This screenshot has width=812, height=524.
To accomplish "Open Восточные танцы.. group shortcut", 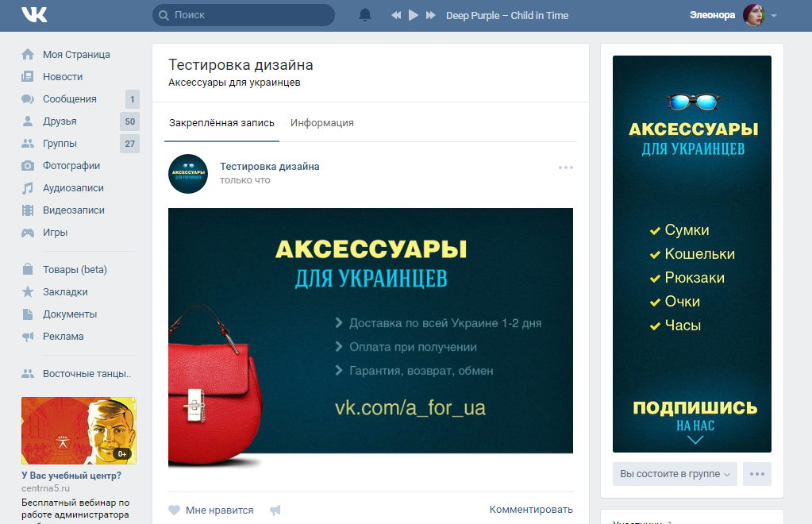I will point(87,374).
